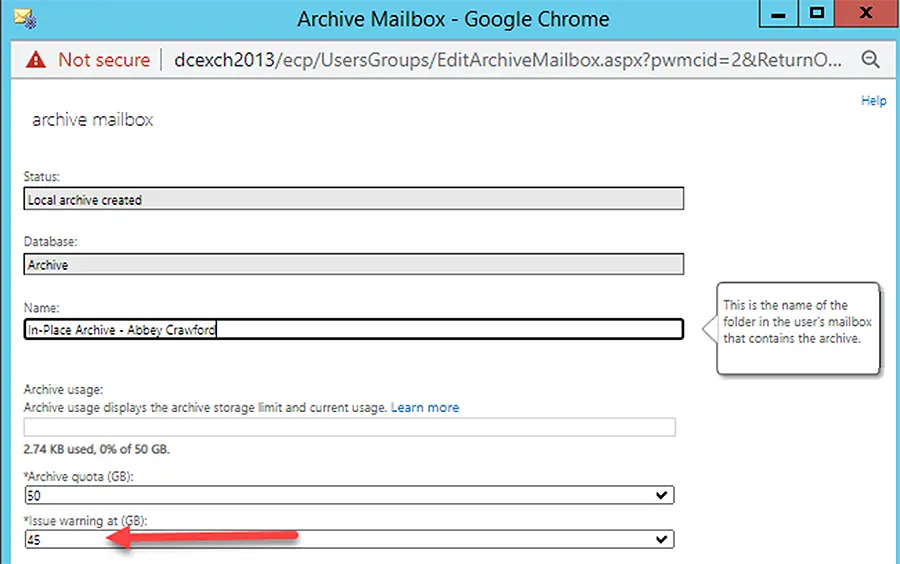Click the Database field showing Archive
This screenshot has height=564, width=900.
pos(354,264)
